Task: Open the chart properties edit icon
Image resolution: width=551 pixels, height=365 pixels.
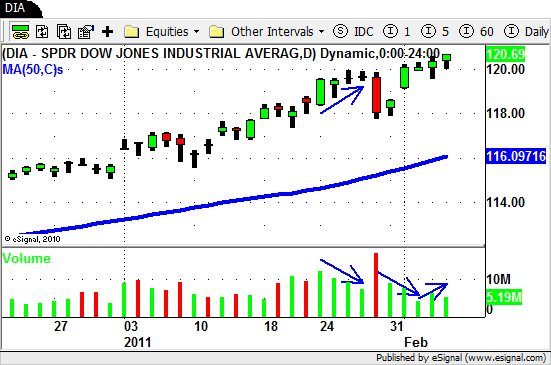Action: 86,32
